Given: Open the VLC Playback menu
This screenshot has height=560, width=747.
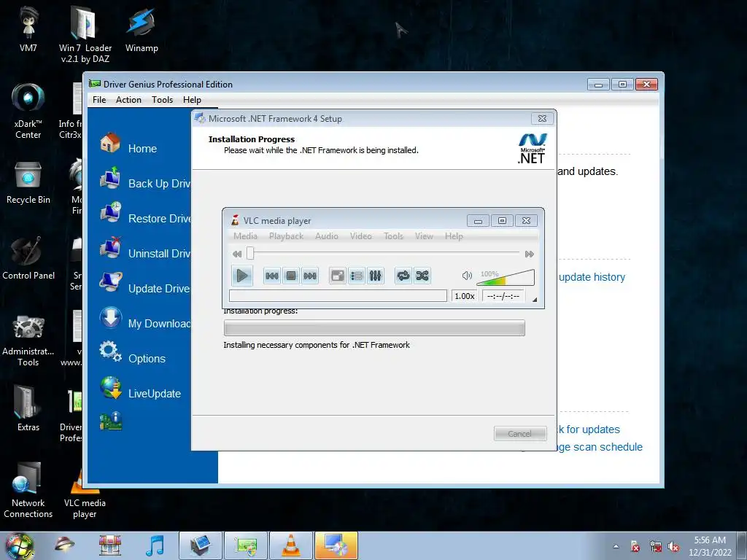Looking at the screenshot, I should point(286,236).
